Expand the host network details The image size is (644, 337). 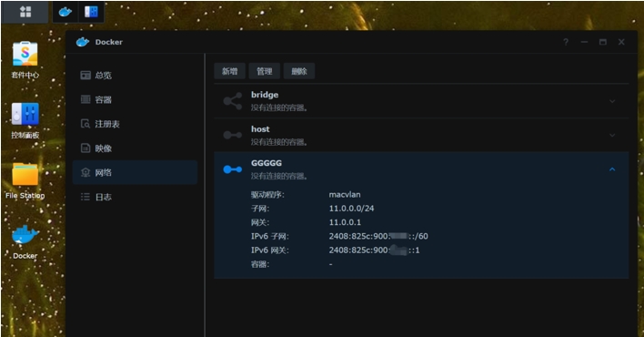(612, 135)
